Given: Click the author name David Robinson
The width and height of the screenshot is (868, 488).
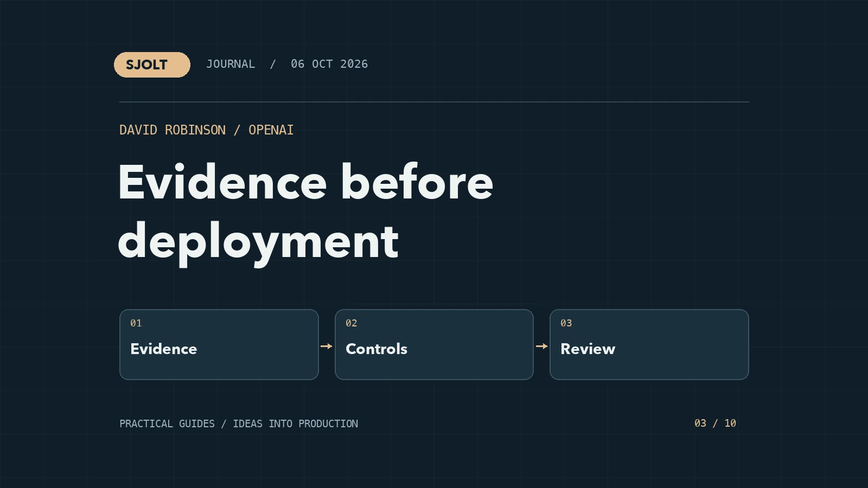Looking at the screenshot, I should 173,130.
